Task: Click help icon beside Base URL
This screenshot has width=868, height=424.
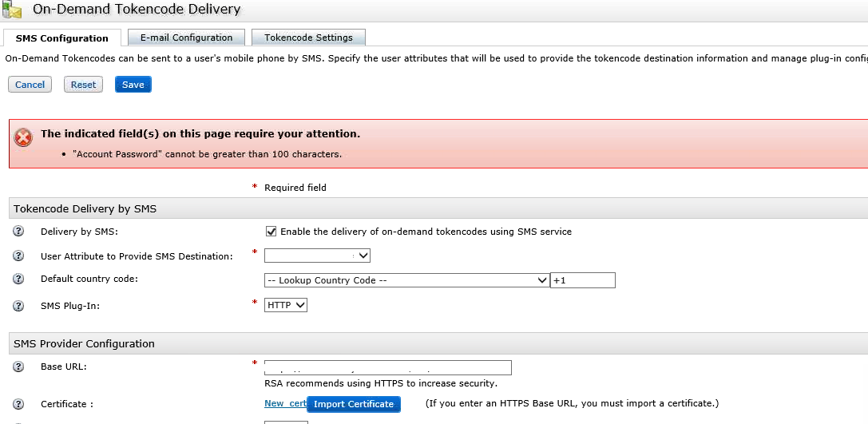Action: 18,367
